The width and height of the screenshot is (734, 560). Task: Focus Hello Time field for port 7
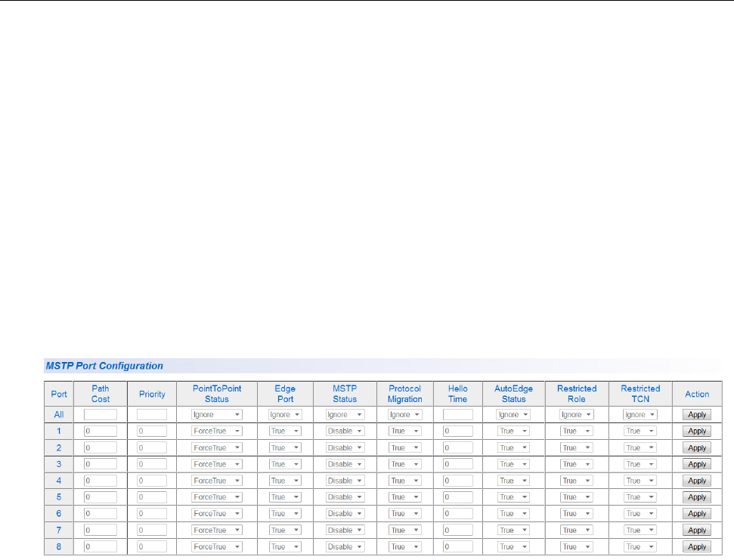click(x=457, y=530)
